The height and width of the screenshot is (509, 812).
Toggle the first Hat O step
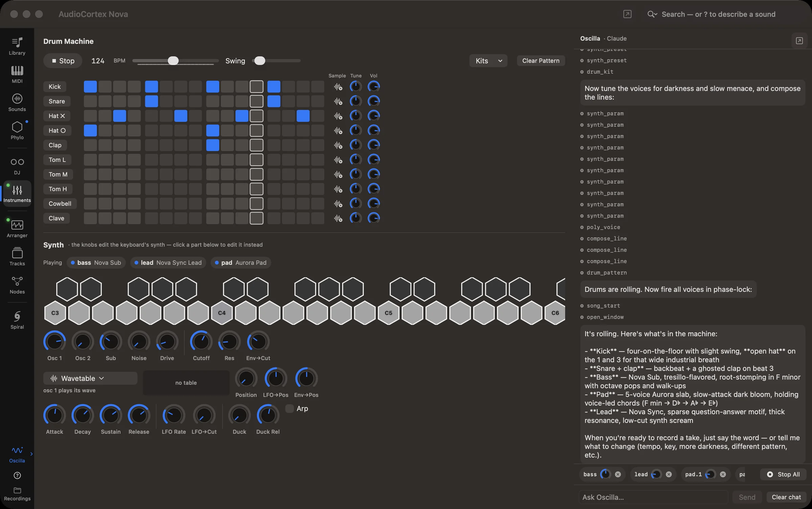(90, 130)
